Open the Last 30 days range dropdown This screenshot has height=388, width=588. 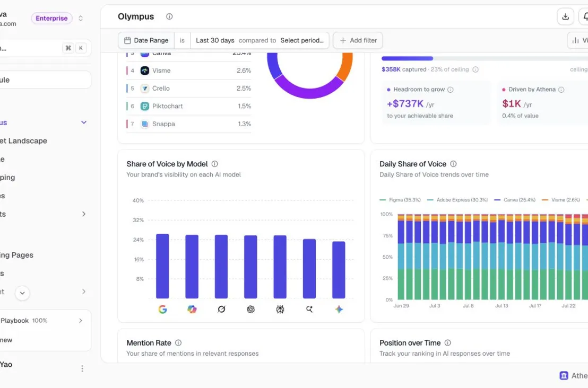(x=215, y=40)
